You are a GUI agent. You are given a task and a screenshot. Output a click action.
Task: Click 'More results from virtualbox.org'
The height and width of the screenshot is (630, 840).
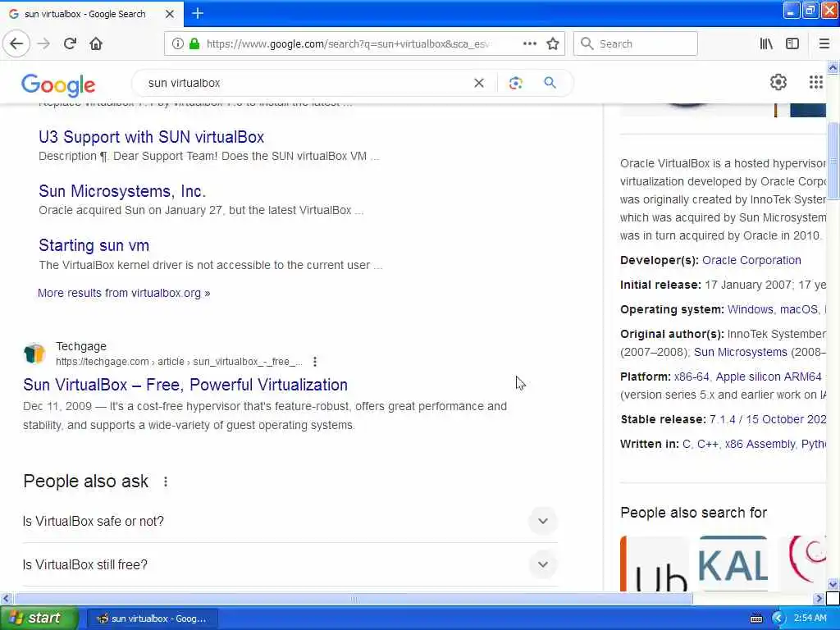click(x=124, y=293)
